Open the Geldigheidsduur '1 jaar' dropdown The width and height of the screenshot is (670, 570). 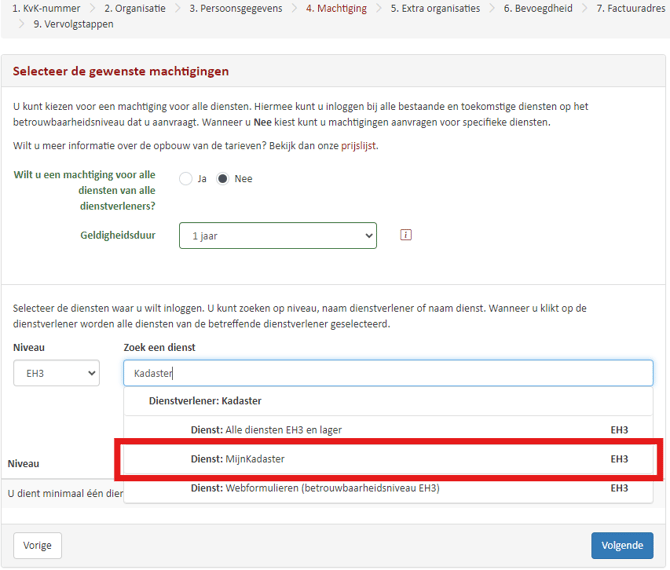(x=278, y=235)
